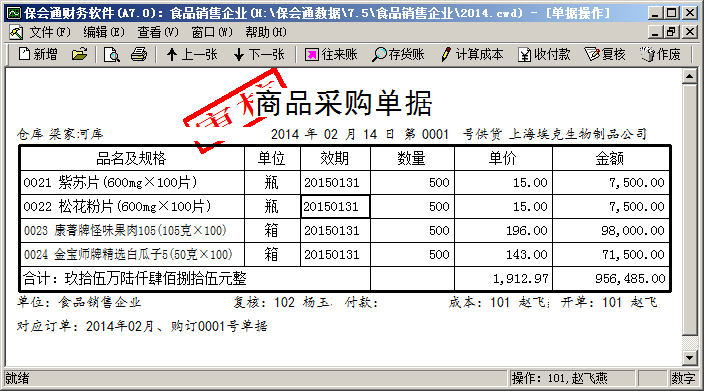This screenshot has height=391, width=704.
Task: Click the 仓库 梁家河库 field
Action: [60, 134]
